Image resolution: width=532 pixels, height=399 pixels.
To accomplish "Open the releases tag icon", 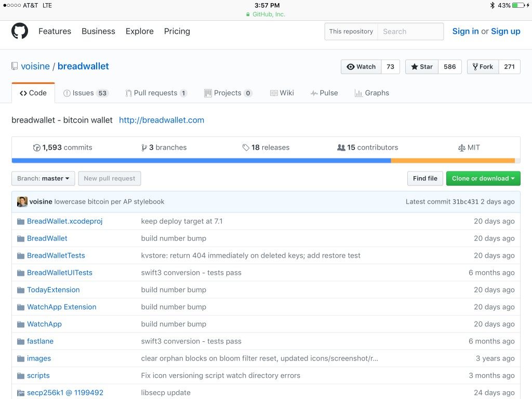I will coord(246,148).
